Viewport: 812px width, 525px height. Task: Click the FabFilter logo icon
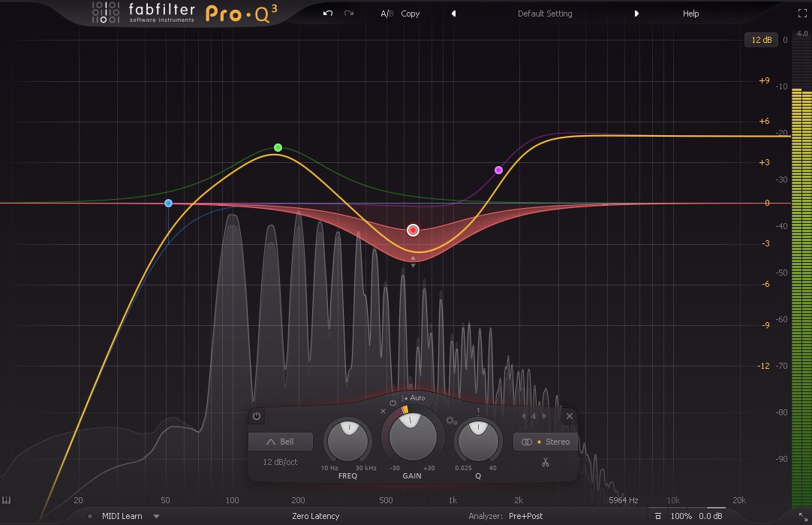106,13
